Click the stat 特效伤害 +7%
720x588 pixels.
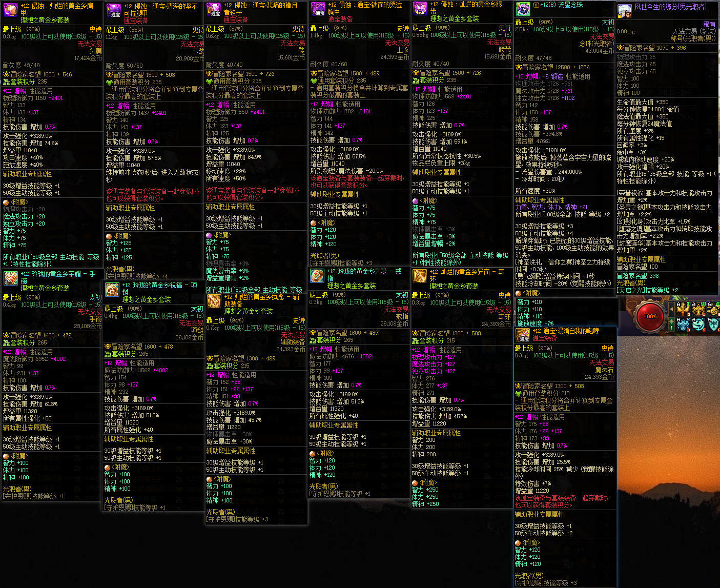pos(533,483)
